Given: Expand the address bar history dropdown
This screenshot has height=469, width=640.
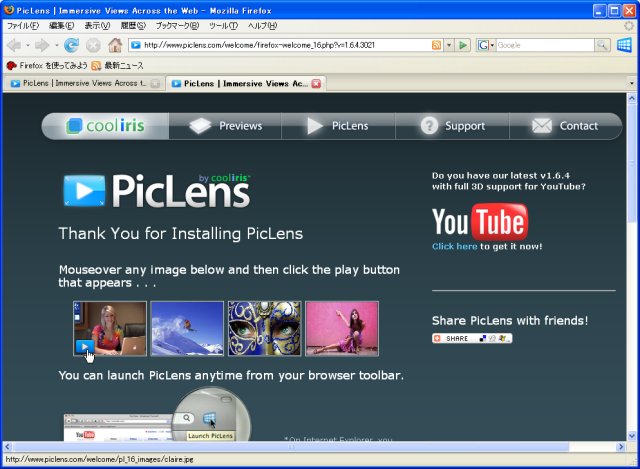Looking at the screenshot, I should click(449, 45).
